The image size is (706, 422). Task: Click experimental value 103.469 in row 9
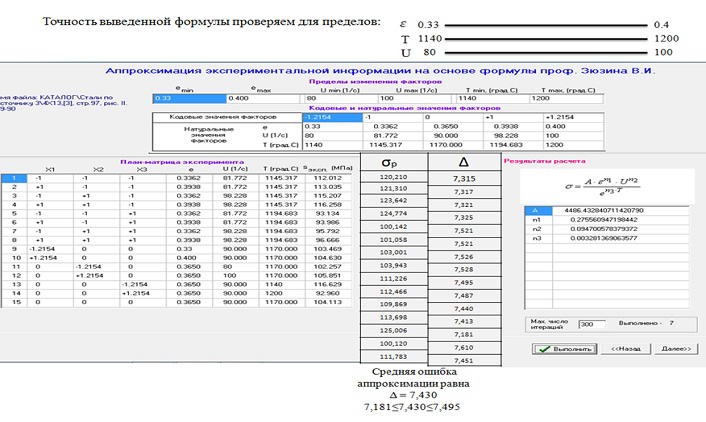328,249
